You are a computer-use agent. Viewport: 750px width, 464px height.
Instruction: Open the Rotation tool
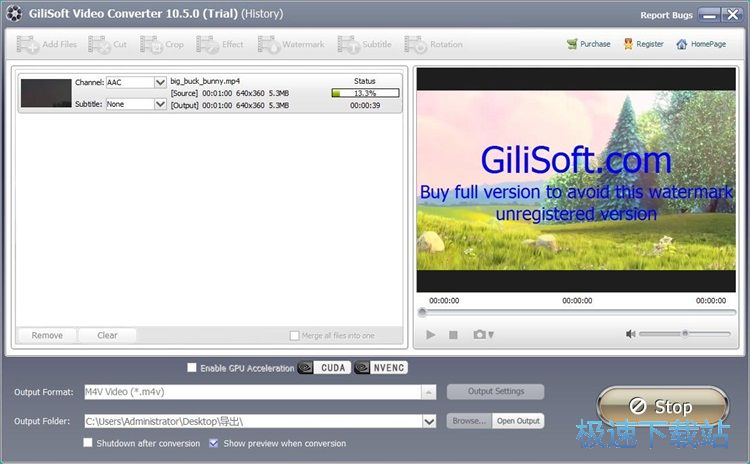[x=433, y=44]
